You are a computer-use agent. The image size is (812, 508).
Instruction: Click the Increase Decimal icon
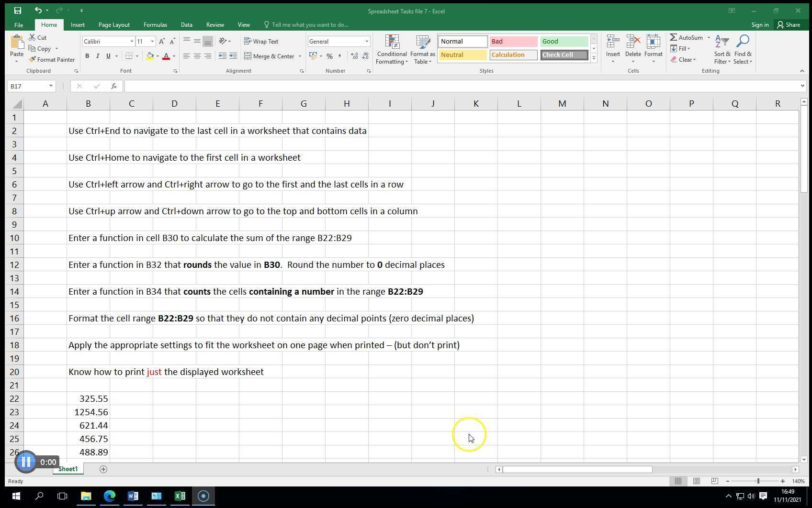354,56
